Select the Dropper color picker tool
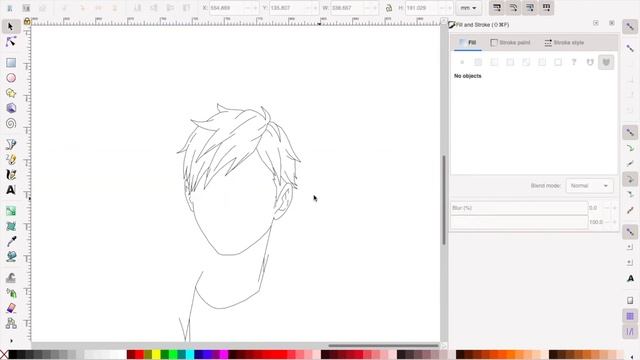 pos(11,241)
